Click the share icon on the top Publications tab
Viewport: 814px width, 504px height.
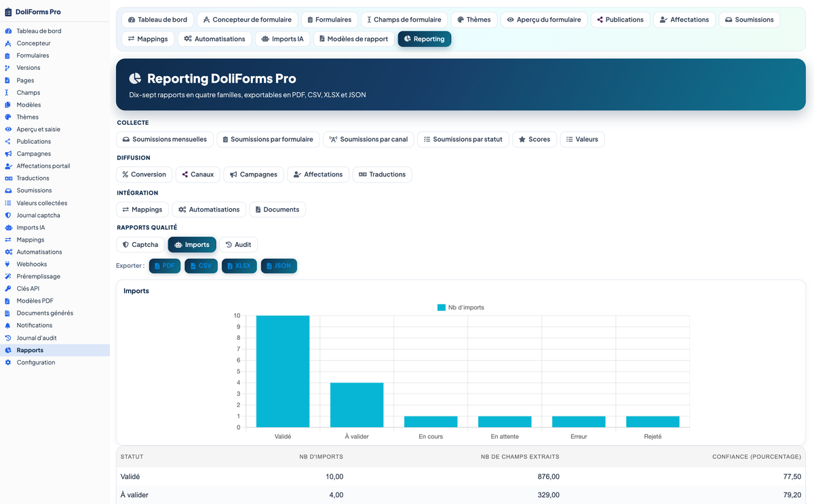tap(600, 20)
